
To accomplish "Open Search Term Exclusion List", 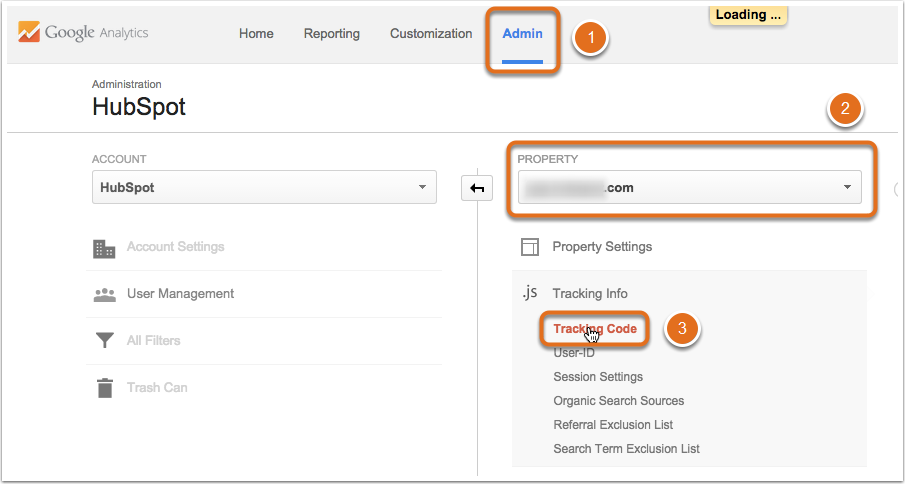I will (x=626, y=449).
